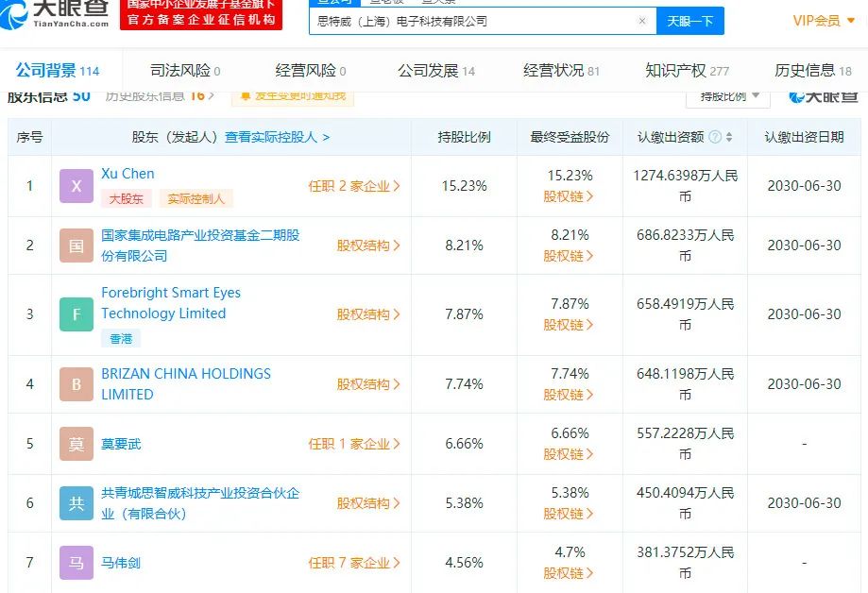Click the purple 马 avatar of 马伟剑

[77, 563]
